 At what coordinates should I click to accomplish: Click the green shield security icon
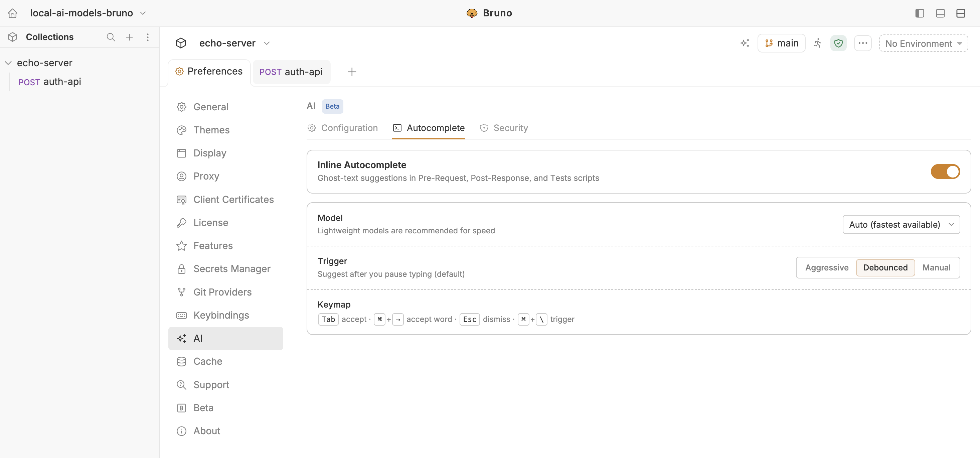[x=838, y=43]
